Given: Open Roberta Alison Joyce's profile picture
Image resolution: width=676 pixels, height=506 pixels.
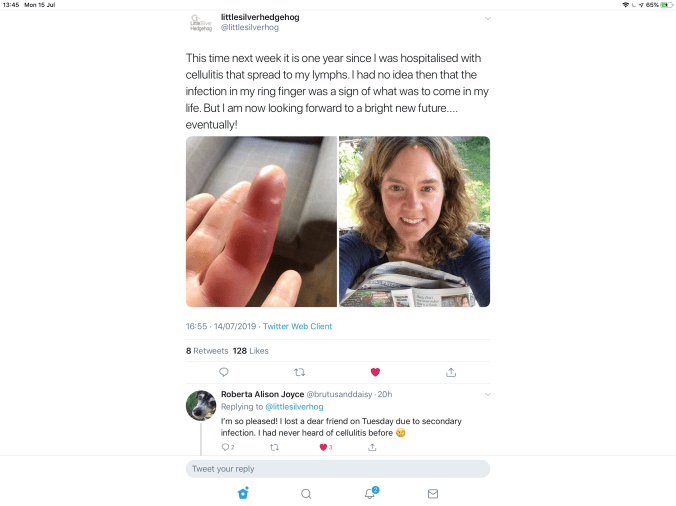Looking at the screenshot, I should click(x=201, y=405).
